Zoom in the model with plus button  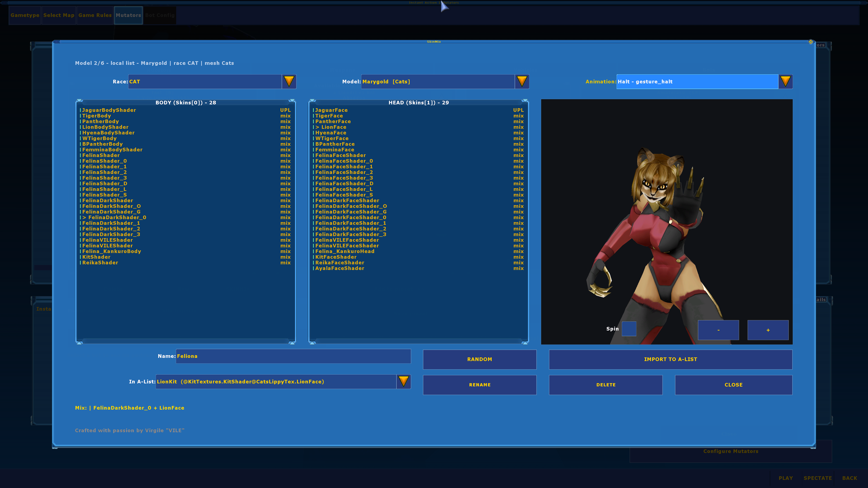[768, 330]
